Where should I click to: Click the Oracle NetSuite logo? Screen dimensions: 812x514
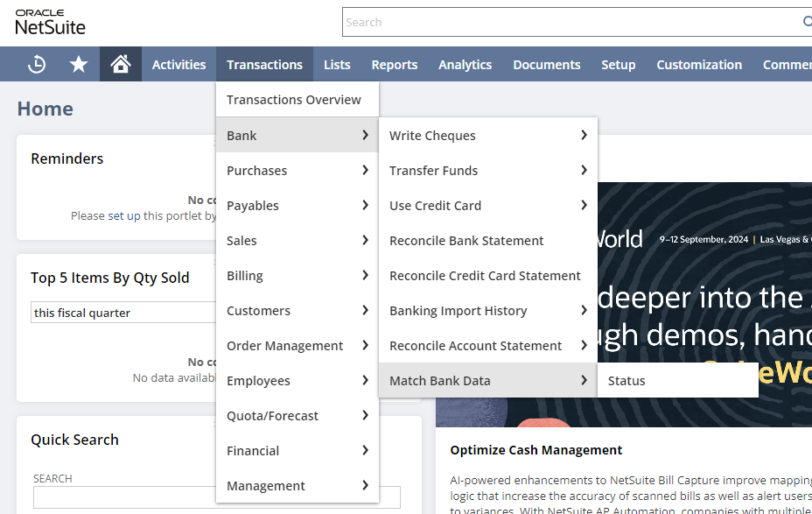pyautogui.click(x=51, y=21)
